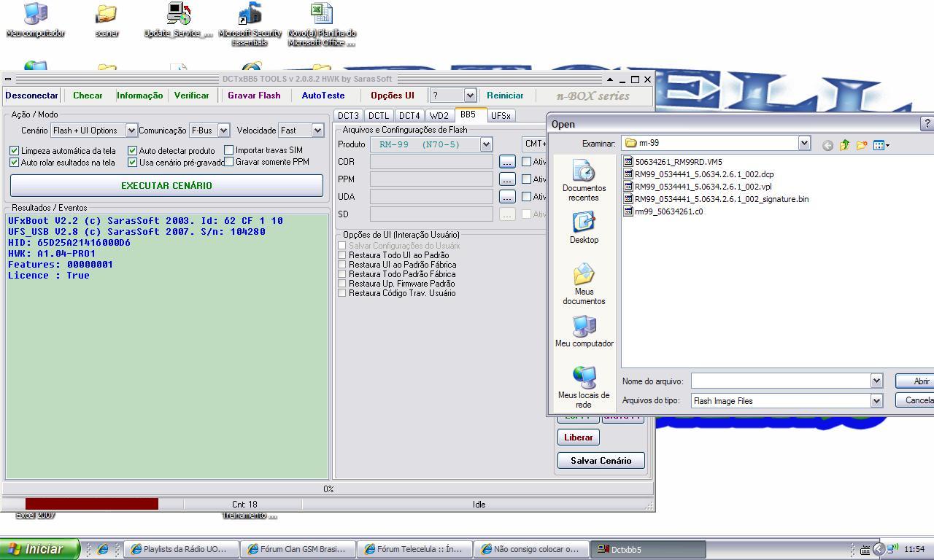
Task: Click the EXECUTAR CENÁRIO button
Action: pyautogui.click(x=166, y=185)
